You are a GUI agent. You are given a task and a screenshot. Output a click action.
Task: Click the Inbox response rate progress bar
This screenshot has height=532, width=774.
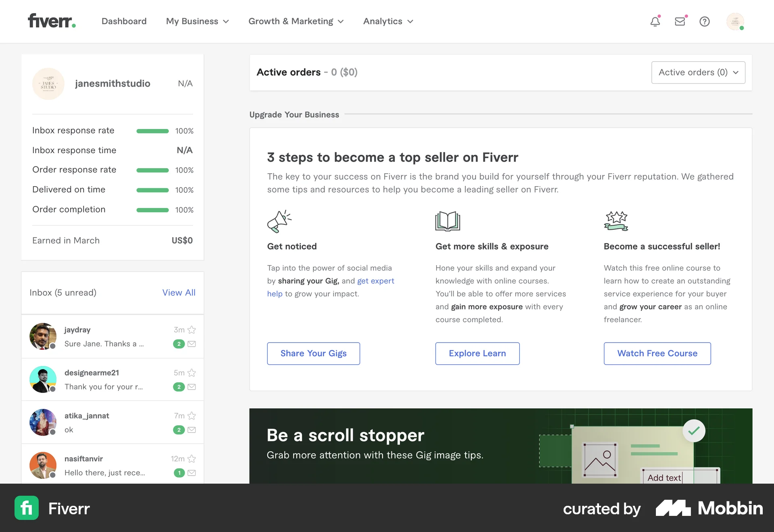(152, 131)
